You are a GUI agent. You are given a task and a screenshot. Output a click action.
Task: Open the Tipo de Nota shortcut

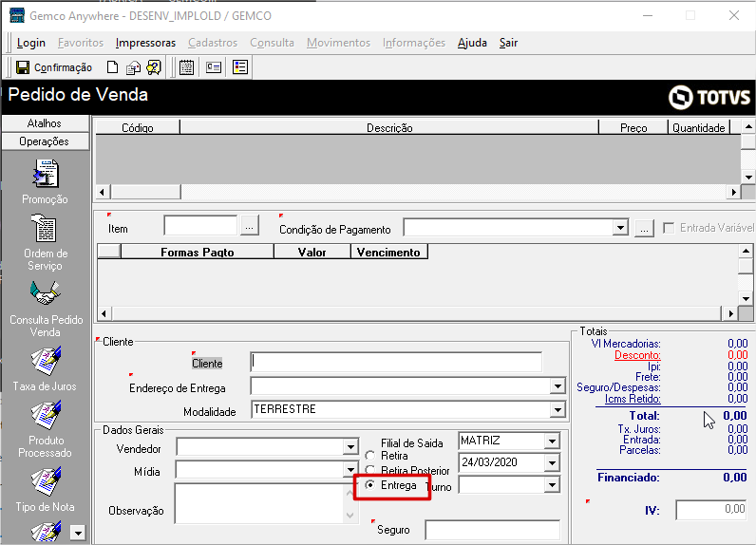(x=46, y=481)
